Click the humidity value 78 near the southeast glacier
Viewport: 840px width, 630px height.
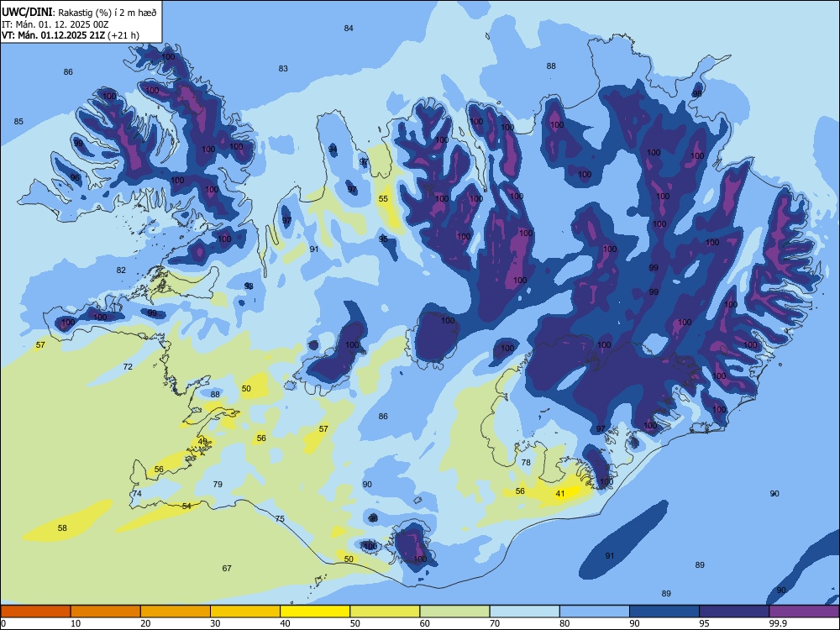[526, 462]
